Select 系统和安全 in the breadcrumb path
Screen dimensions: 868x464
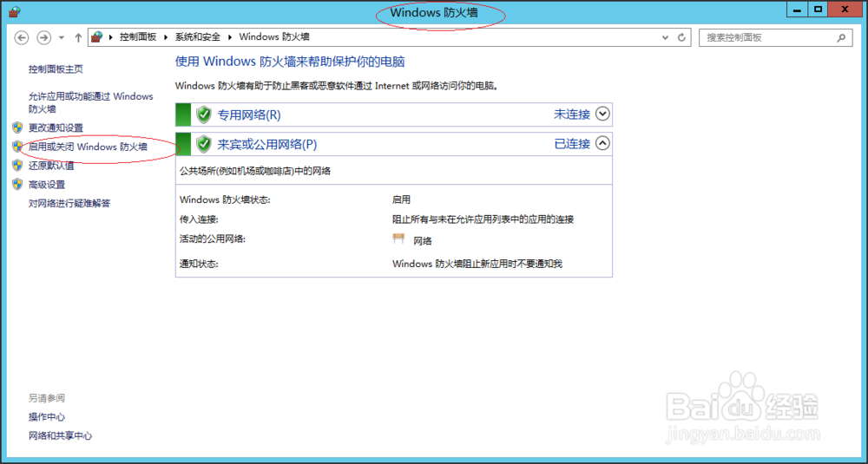tap(198, 37)
